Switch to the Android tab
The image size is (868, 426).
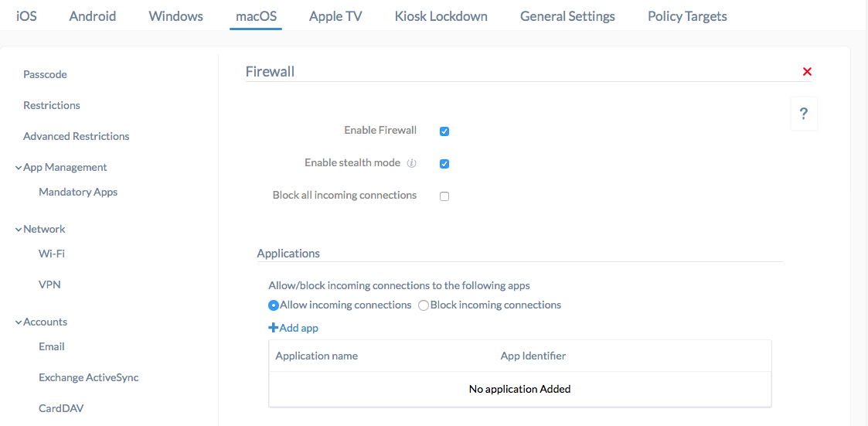[93, 16]
